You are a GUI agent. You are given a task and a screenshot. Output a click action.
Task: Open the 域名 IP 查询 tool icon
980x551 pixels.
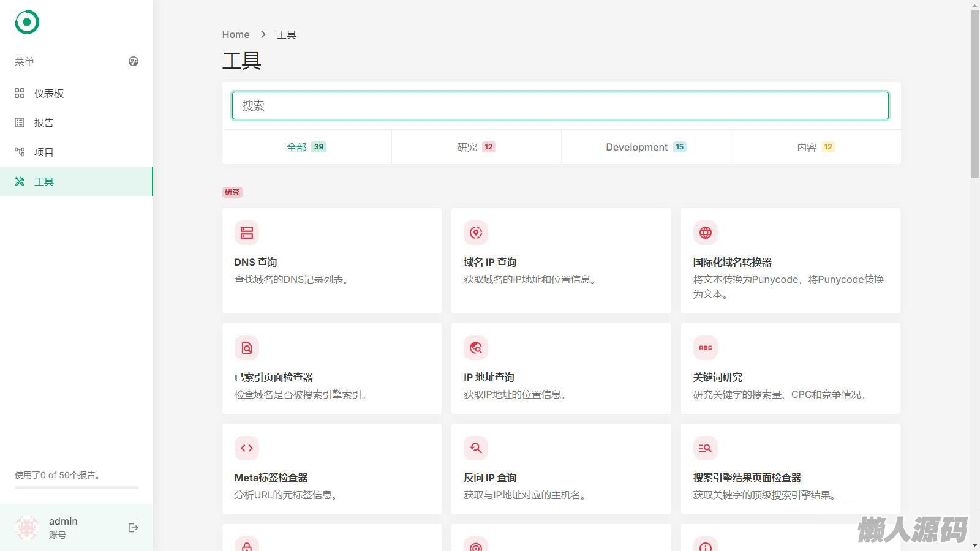476,233
